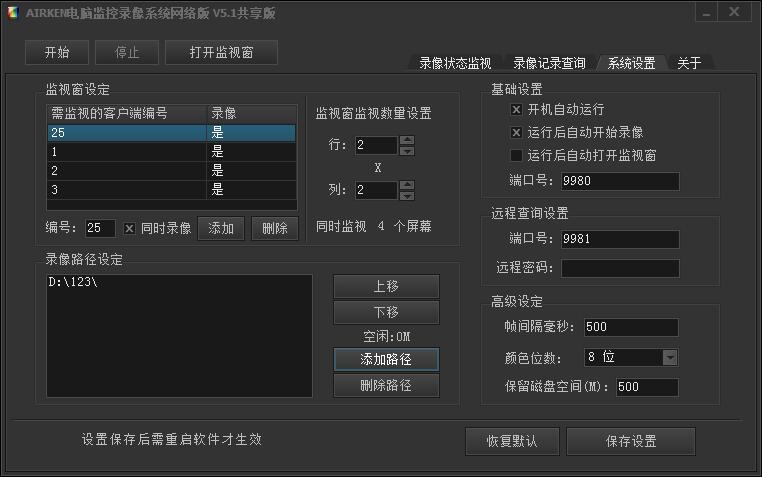Screen dimensions: 762x477
Task: Select client row 1 in the list
Action: [x=171, y=152]
